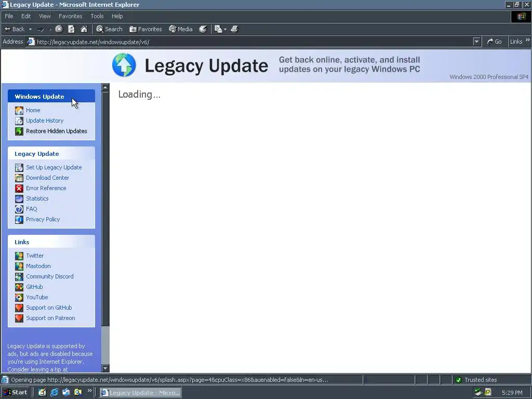Open the Statistics link
This screenshot has height=399, width=532.
[x=37, y=198]
